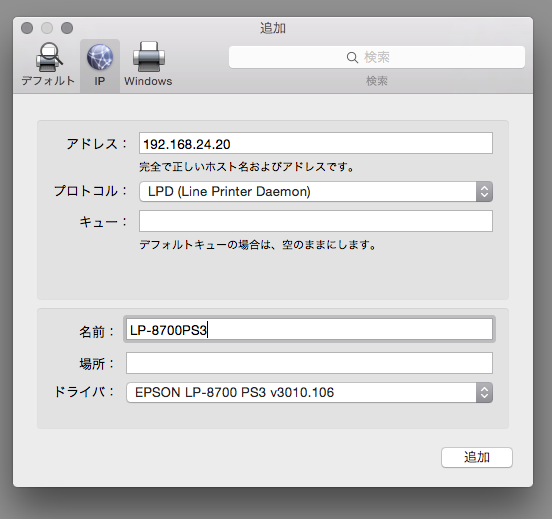Click the zoom window button

(67, 28)
